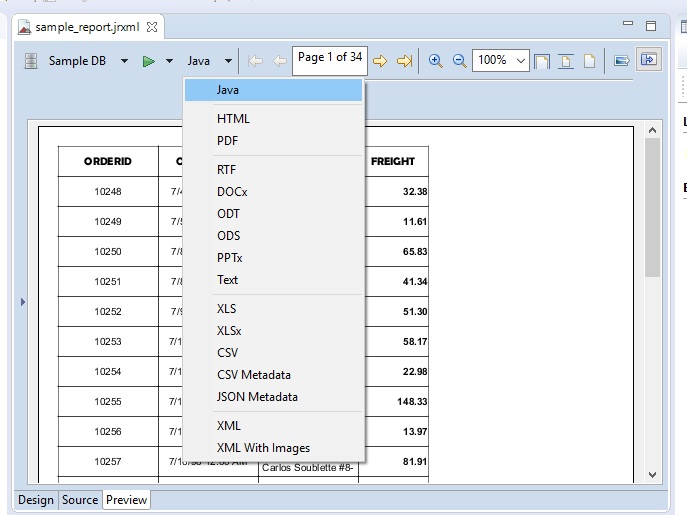The width and height of the screenshot is (687, 515).
Task: Click the scrollbar down arrow
Action: coord(652,475)
